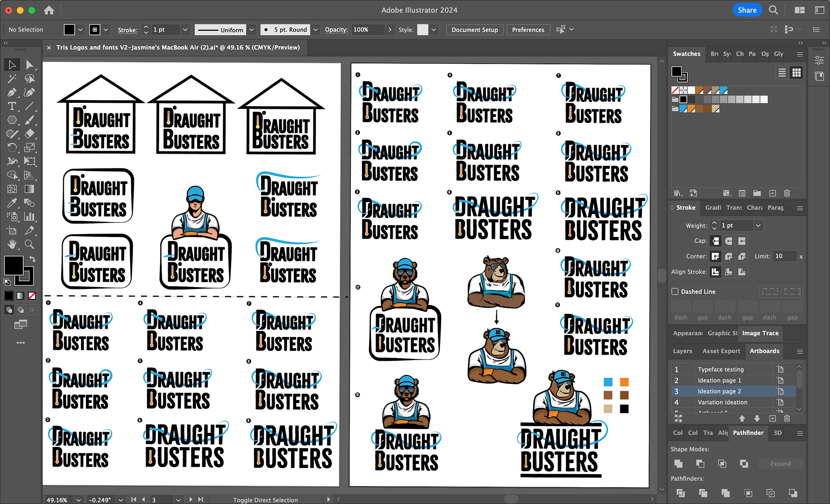Switch to the Asset Export tab
Screen dimensions: 830x504
(x=721, y=351)
